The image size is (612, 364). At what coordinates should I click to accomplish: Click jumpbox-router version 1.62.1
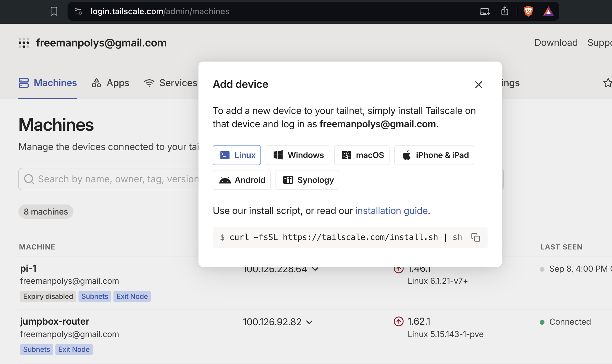(419, 321)
